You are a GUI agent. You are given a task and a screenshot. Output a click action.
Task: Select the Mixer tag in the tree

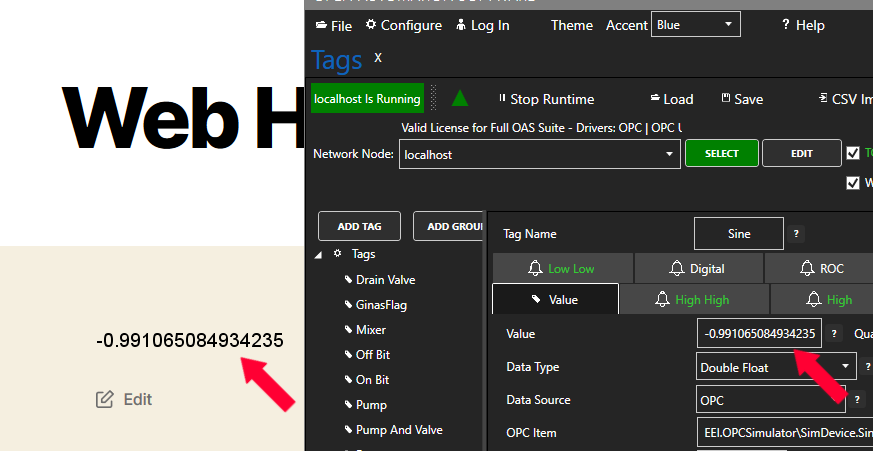click(370, 330)
